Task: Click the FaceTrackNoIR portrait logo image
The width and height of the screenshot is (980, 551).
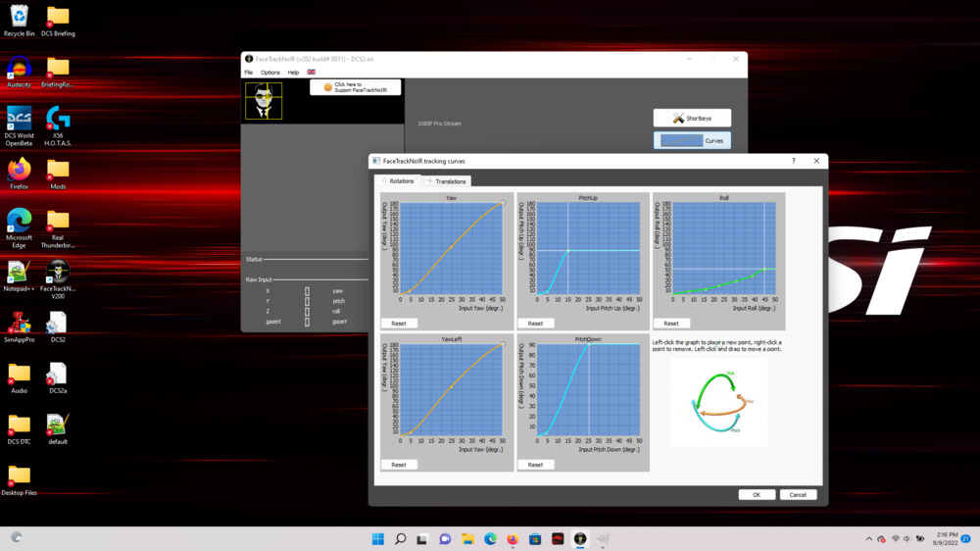Action: [264, 101]
